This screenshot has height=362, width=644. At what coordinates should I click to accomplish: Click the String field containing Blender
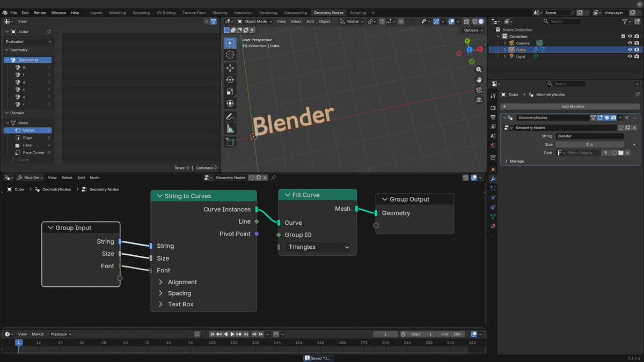[x=589, y=136]
